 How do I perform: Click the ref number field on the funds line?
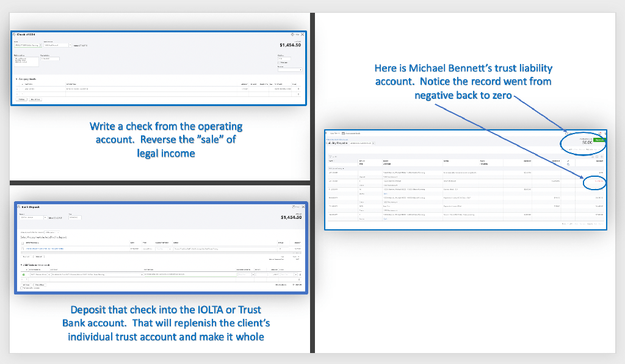[262, 275]
